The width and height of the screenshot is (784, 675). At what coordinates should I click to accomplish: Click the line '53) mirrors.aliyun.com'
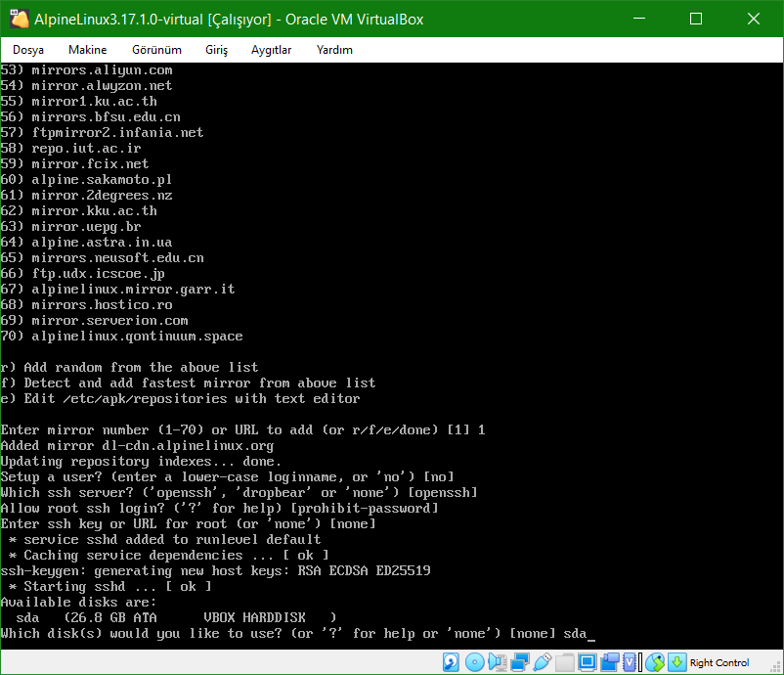(86, 70)
